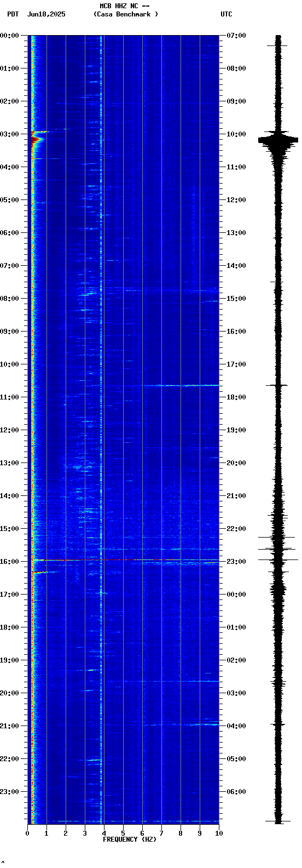This screenshot has width=302, height=868.
Task: Click the 0 Hz frequency tick label
Action: pos(27,833)
